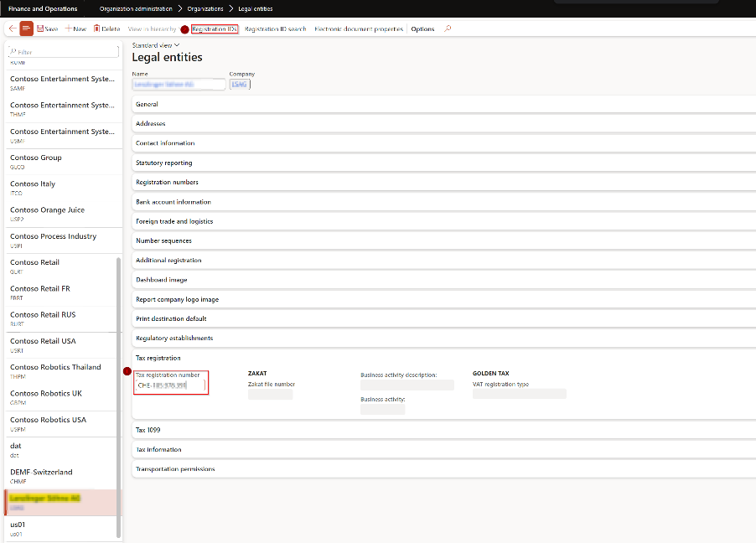Select Contoso Entertainment System THMF entity
This screenshot has height=543, width=756.
coord(64,110)
